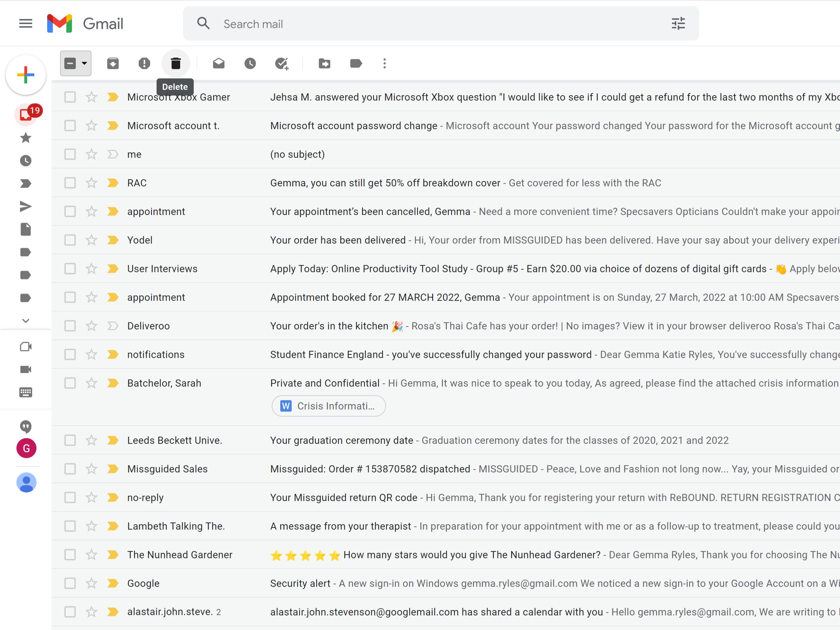Image resolution: width=840 pixels, height=630 pixels.
Task: Mark as read with envelope icon
Action: point(219,63)
